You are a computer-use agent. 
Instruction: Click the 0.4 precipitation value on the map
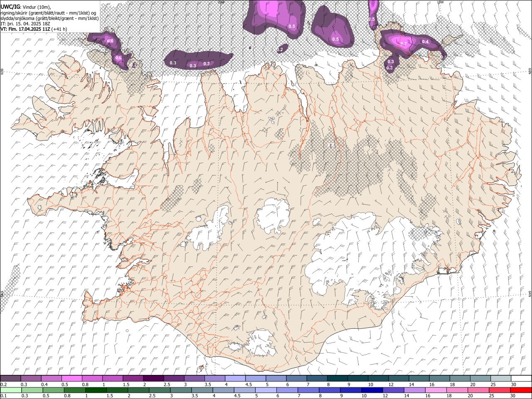click(x=425, y=42)
